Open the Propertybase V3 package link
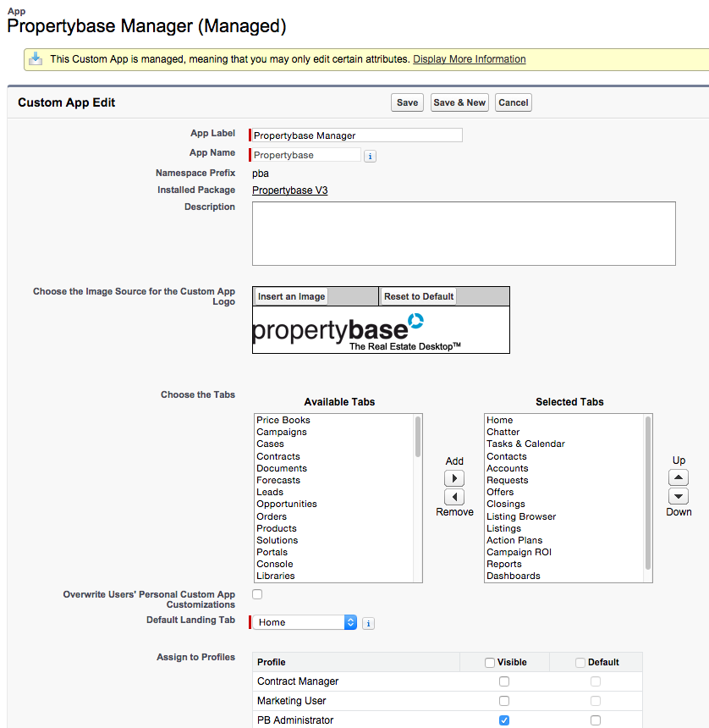The image size is (709, 728). pos(290,190)
